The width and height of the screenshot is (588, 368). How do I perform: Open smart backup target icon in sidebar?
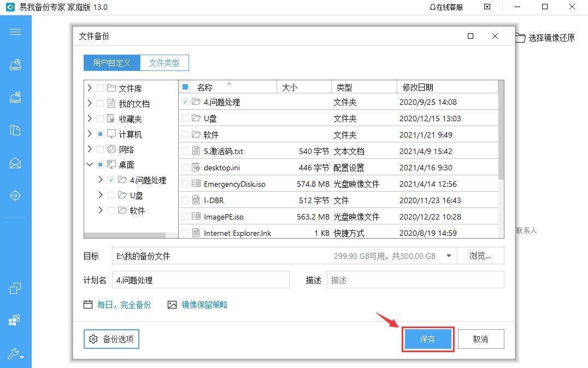(x=15, y=195)
